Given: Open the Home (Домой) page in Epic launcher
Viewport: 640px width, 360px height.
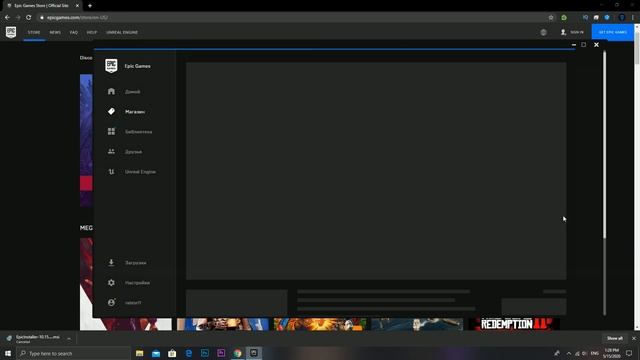Looking at the screenshot, I should point(111,91).
